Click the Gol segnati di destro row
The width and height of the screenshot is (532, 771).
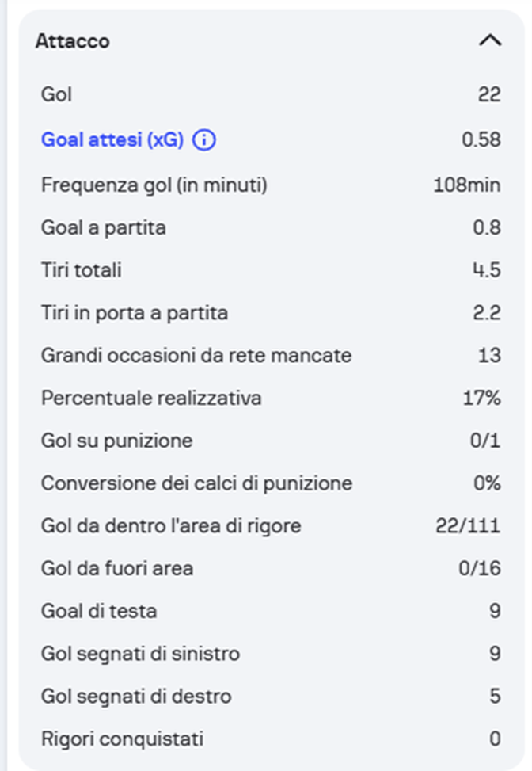(136, 697)
